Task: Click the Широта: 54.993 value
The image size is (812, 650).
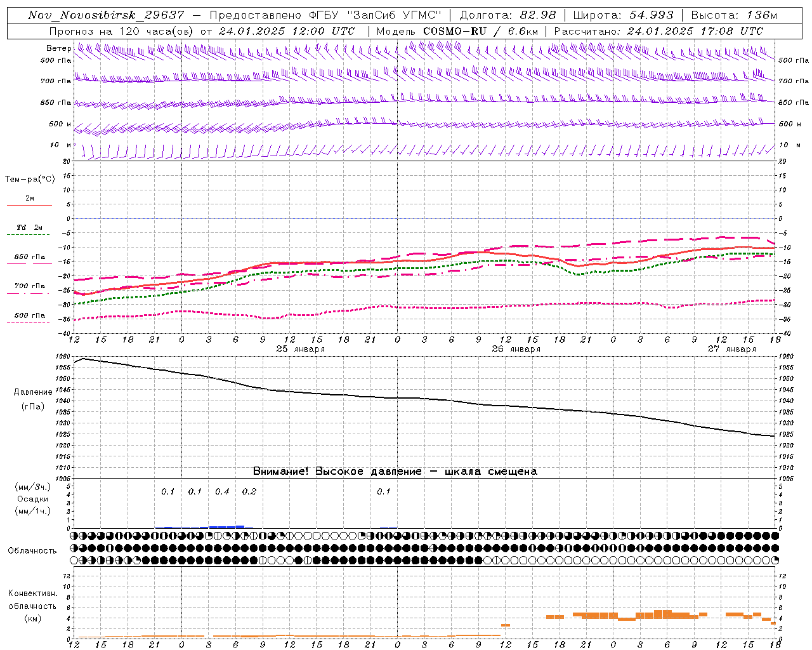Action: [623, 15]
